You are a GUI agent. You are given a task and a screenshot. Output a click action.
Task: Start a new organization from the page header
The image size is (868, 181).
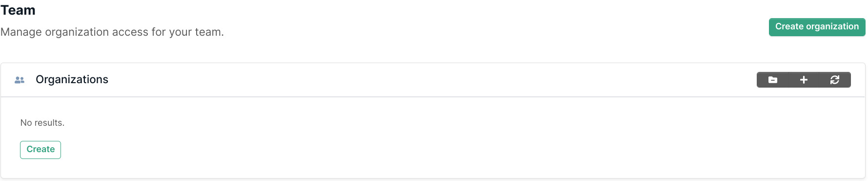817,27
